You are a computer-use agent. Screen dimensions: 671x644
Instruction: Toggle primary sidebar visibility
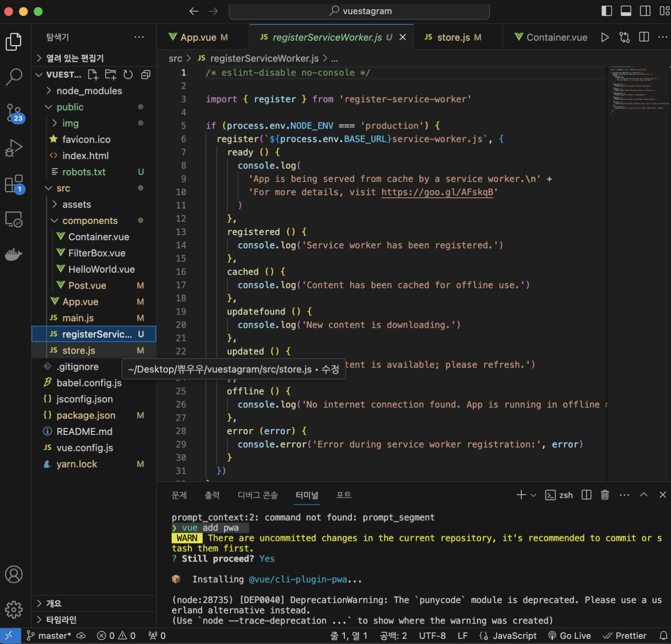click(606, 11)
